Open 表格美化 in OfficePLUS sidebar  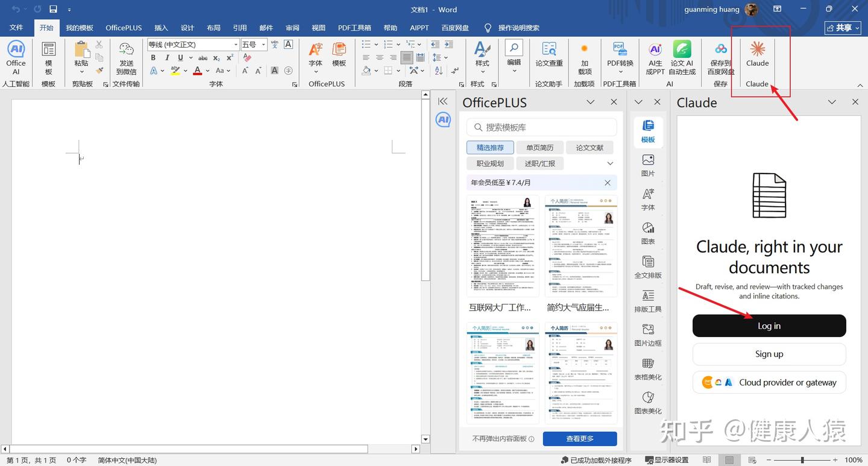(648, 369)
